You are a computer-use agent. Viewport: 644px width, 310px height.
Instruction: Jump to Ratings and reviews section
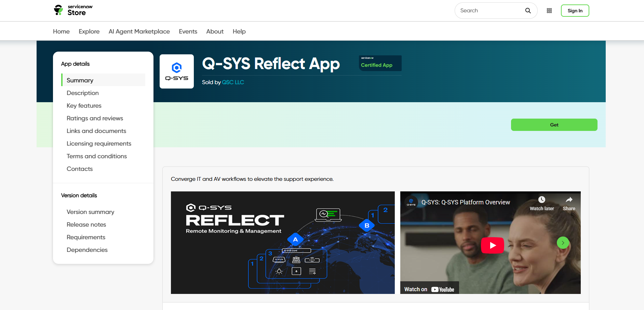(95, 118)
